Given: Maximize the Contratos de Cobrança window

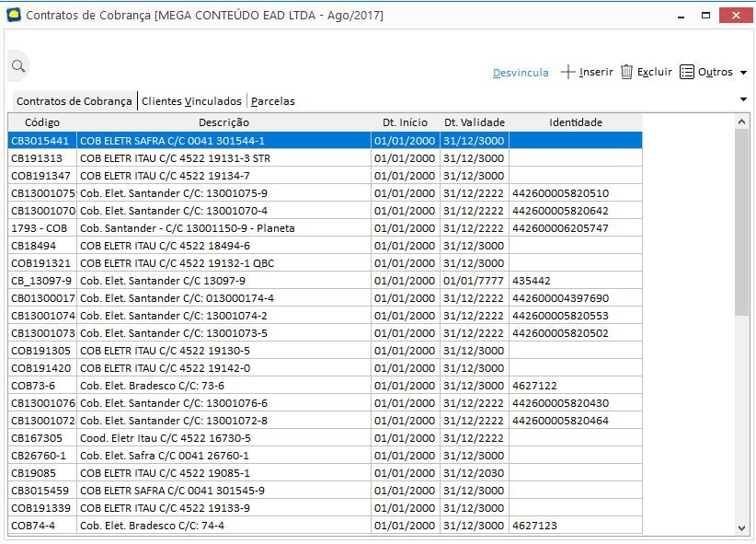Looking at the screenshot, I should [x=705, y=16].
